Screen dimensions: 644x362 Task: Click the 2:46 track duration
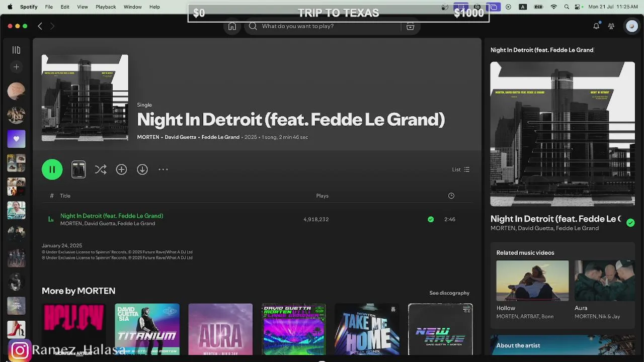pos(450,219)
